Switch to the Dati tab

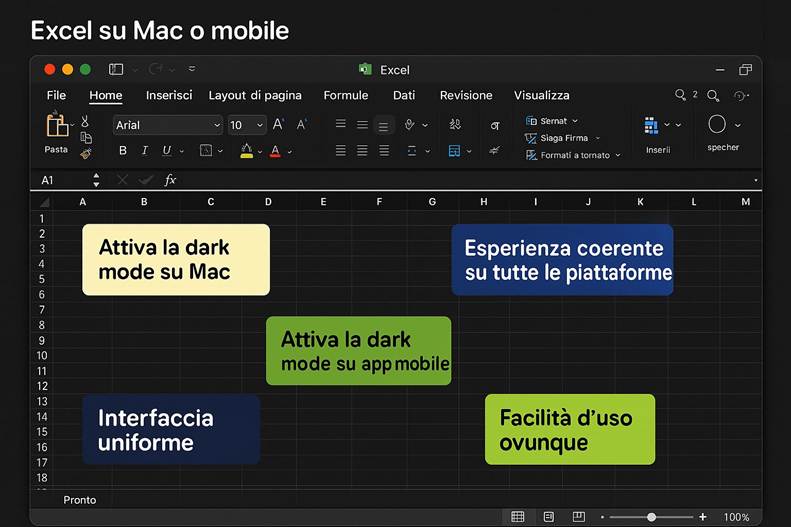pos(404,95)
